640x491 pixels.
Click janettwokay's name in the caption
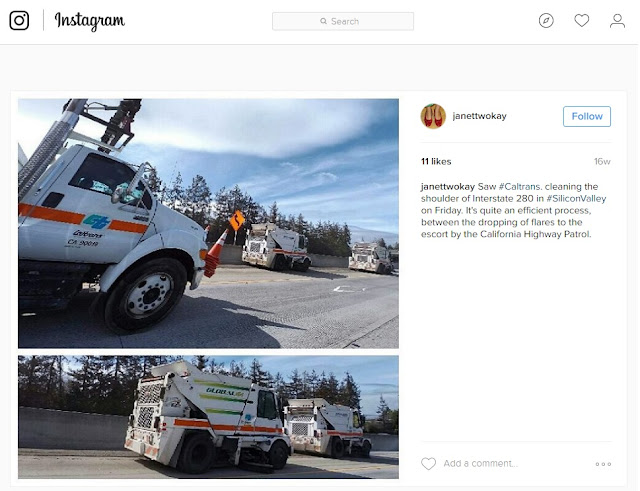coord(448,187)
